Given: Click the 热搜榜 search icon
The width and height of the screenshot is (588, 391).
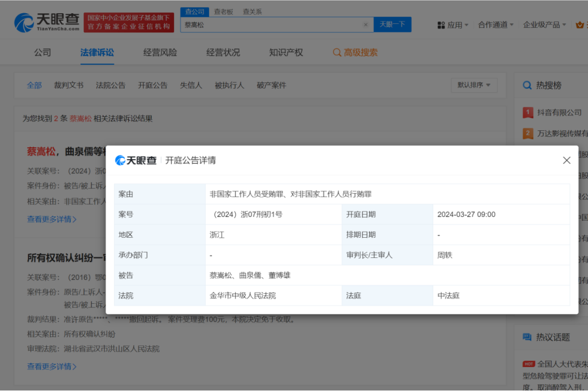Looking at the screenshot, I should 527,85.
